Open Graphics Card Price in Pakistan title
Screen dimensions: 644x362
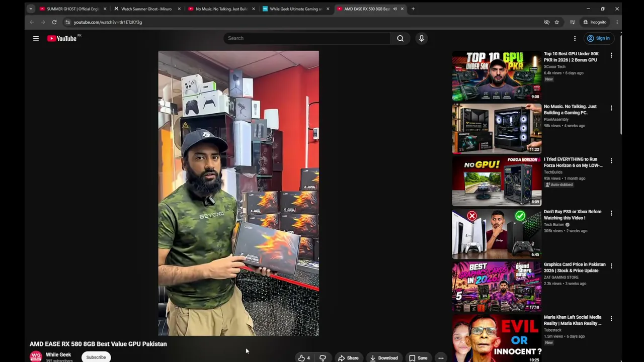(575, 267)
